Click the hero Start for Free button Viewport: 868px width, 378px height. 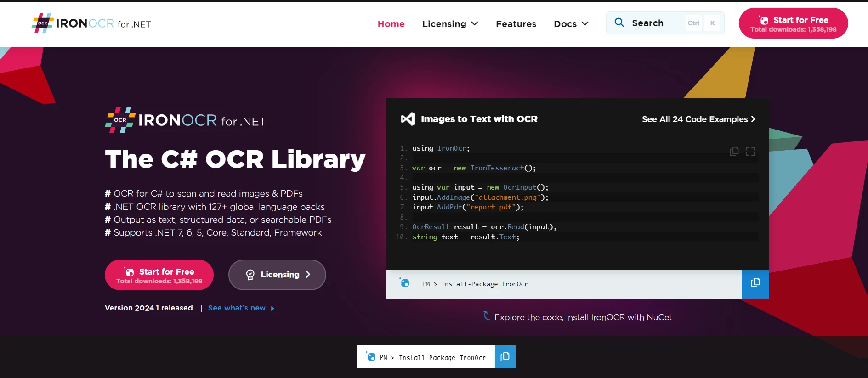click(159, 275)
